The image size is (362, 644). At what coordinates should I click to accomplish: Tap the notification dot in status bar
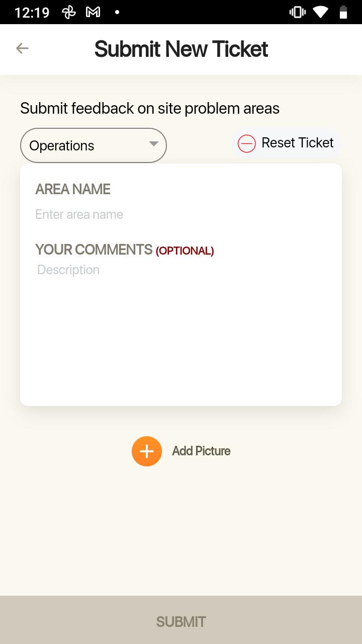pyautogui.click(x=117, y=12)
